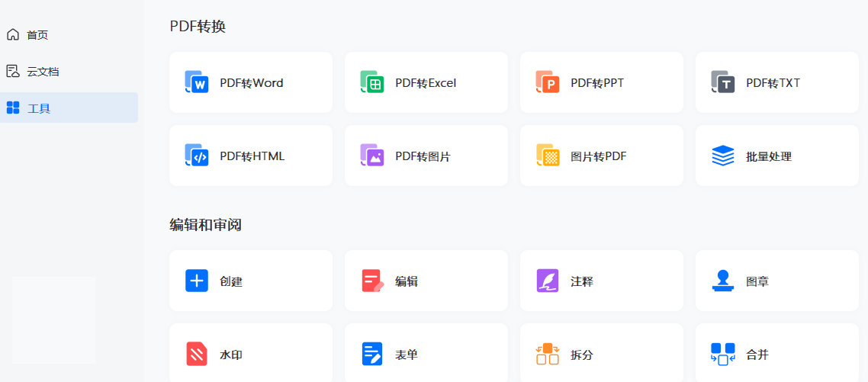Viewport: 868px width, 382px height.
Task: Click the orange 拆分 split icon
Action: 548,355
